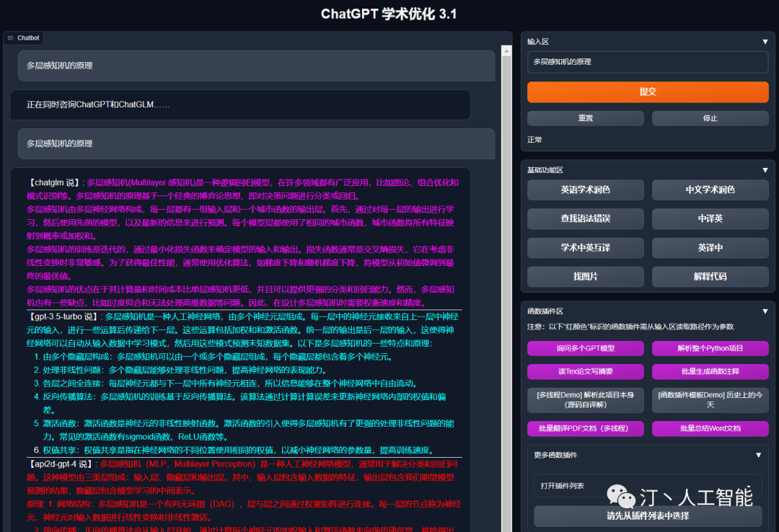Run the 批量总结Word文档 plugin
779x532 pixels.
(x=710, y=429)
